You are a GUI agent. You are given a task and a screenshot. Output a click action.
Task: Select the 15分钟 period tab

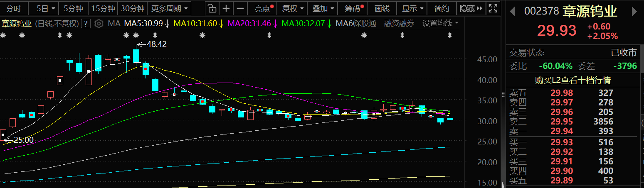point(103,8)
